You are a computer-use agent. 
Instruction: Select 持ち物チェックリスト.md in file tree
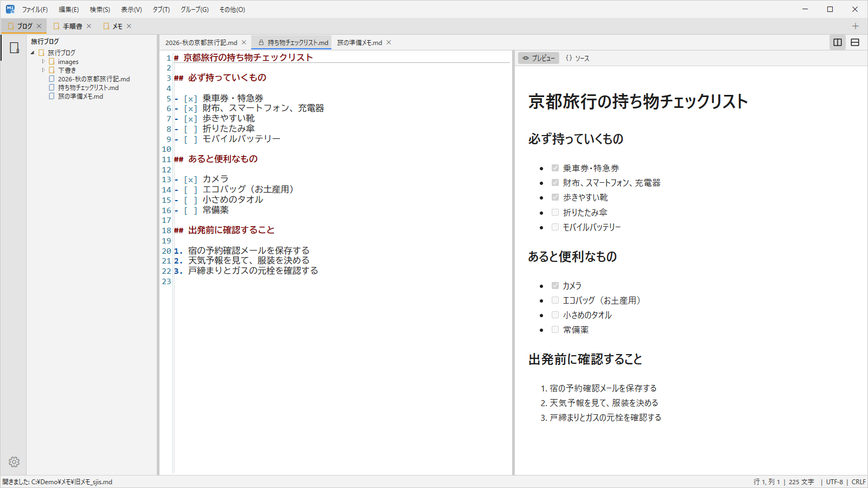(88, 88)
